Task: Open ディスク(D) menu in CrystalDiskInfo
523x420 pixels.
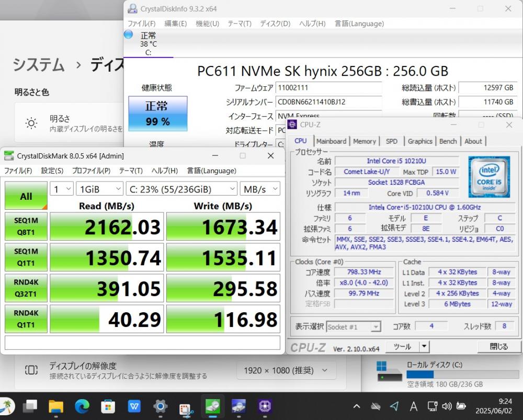Action: [275, 24]
